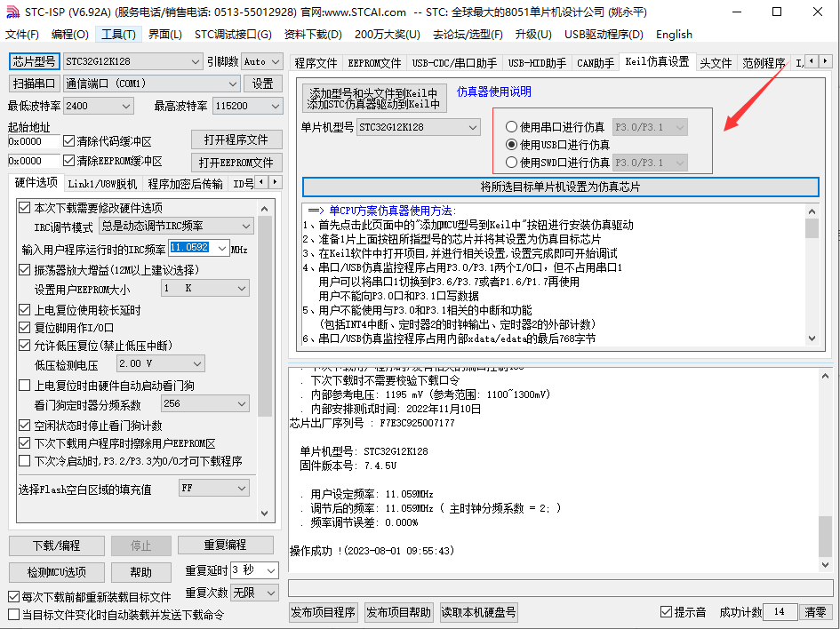Select 使用USB口进行仿真 radio button
The height and width of the screenshot is (629, 840).
click(x=511, y=145)
